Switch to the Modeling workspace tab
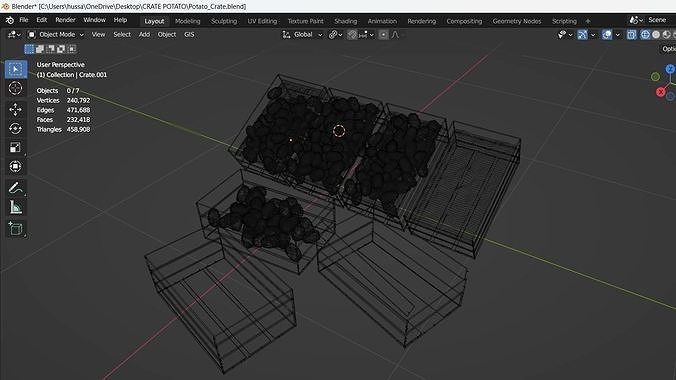The width and height of the screenshot is (676, 380). tap(188, 21)
